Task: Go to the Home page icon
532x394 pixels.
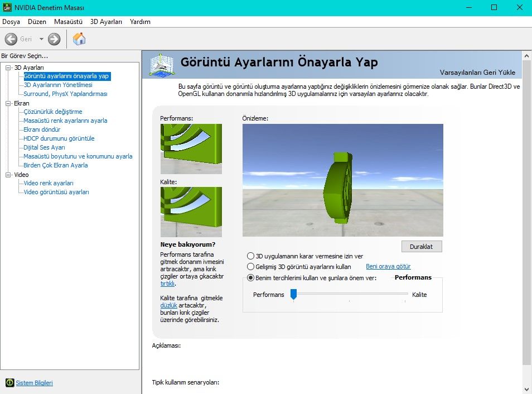Action: pyautogui.click(x=79, y=39)
